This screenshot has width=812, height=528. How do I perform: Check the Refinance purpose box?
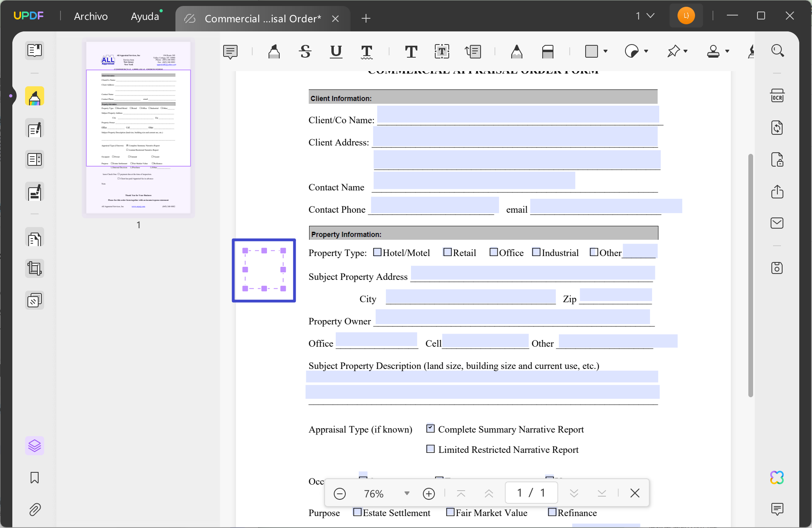tap(552, 512)
